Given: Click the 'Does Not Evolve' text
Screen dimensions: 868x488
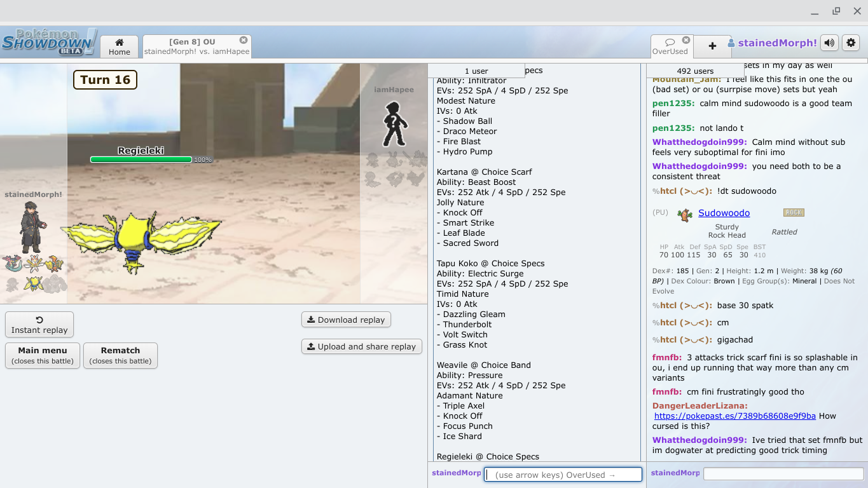Looking at the screenshot, I should tap(753, 286).
